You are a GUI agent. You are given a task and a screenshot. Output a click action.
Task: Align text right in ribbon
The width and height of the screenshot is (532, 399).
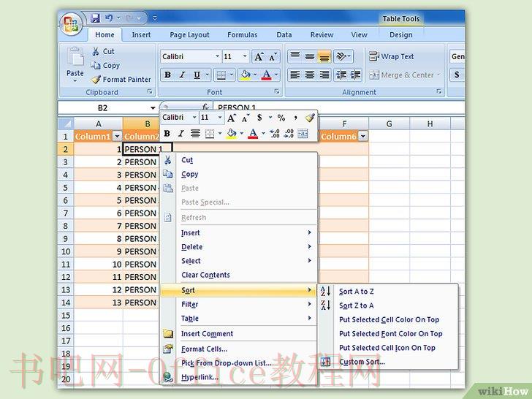324,75
